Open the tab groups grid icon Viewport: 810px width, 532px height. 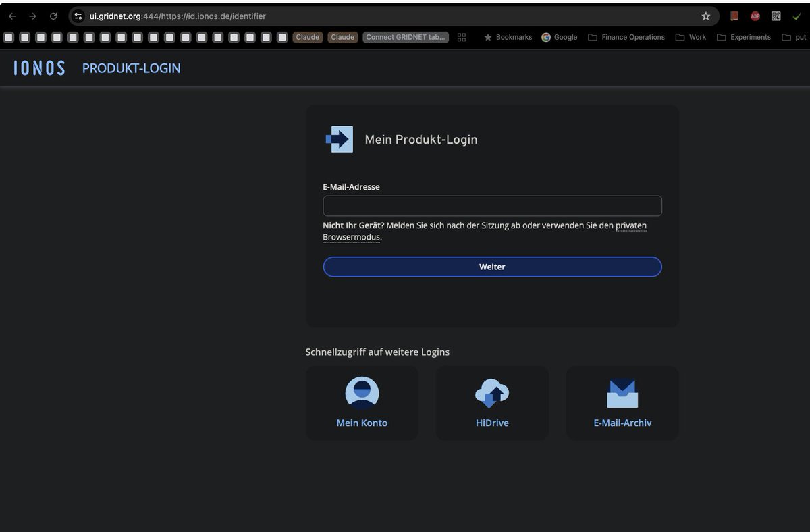click(x=462, y=37)
